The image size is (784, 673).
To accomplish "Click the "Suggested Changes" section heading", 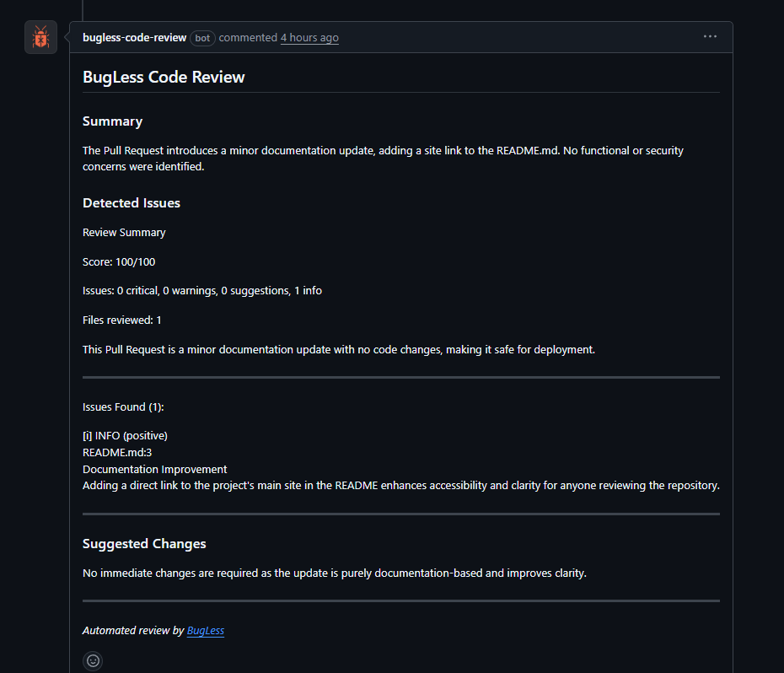I will coord(144,544).
